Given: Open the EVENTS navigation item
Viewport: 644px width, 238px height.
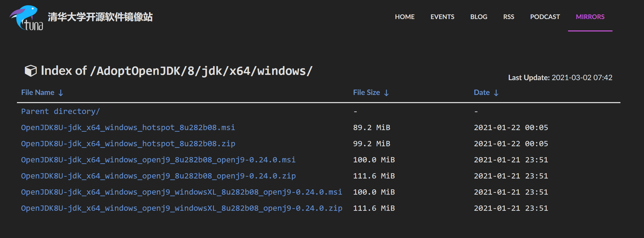Looking at the screenshot, I should point(442,17).
